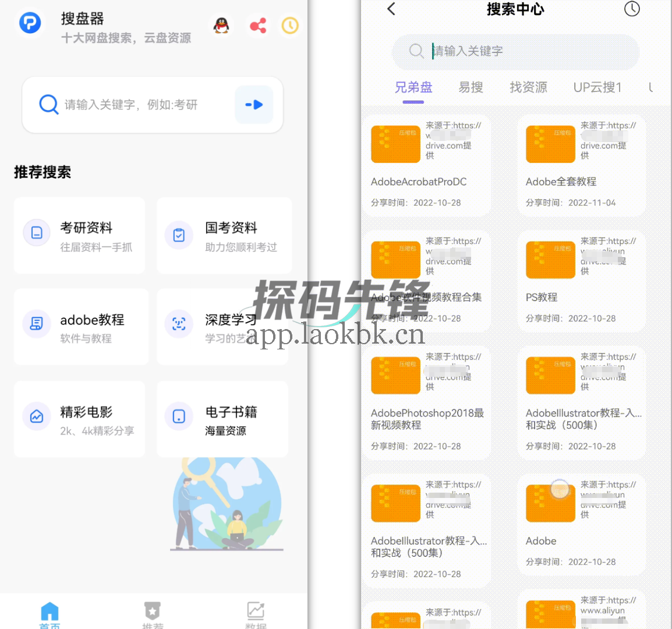Image resolution: width=672 pixels, height=629 pixels.
Task: Click the keyword search input field
Action: point(515,52)
